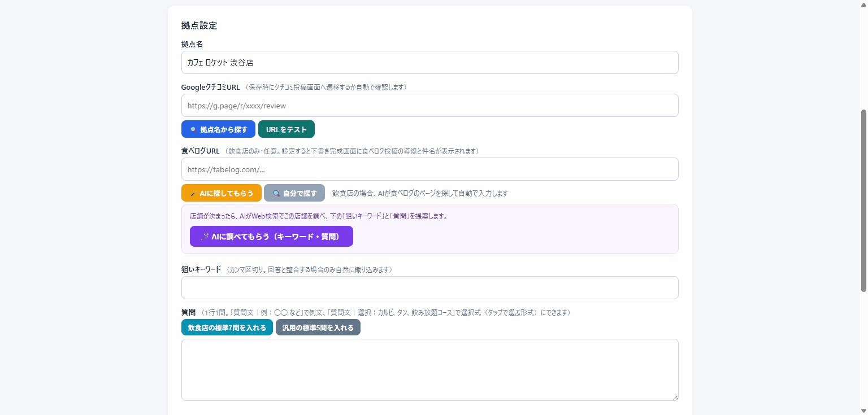
Task: Click the URLをテスト button
Action: tap(287, 129)
